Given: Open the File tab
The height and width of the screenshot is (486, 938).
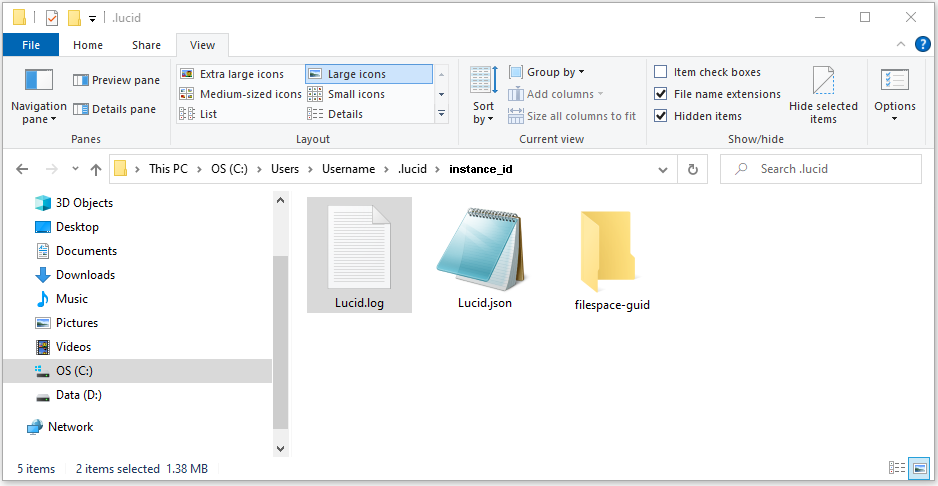Looking at the screenshot, I should click(31, 45).
